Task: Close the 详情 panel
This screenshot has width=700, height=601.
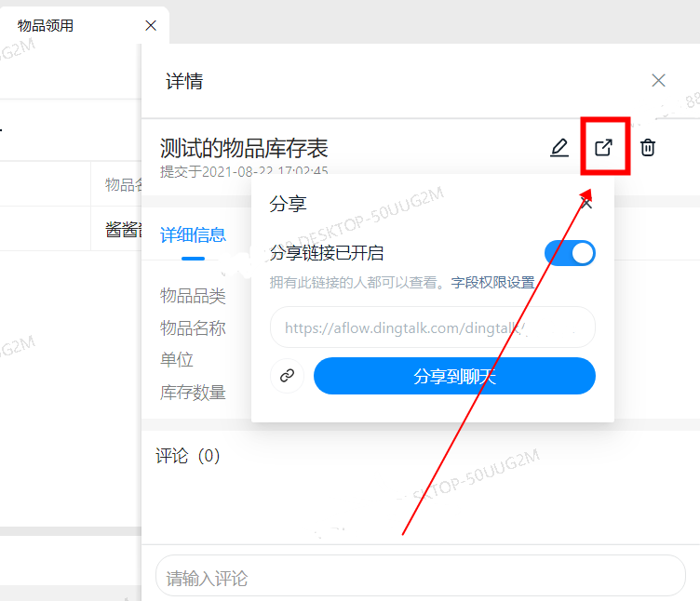Action: tap(659, 81)
